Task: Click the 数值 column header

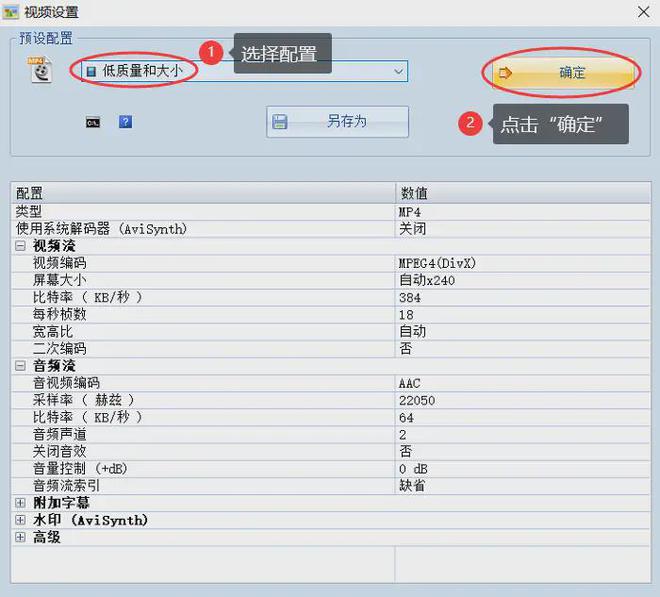Action: pos(523,193)
